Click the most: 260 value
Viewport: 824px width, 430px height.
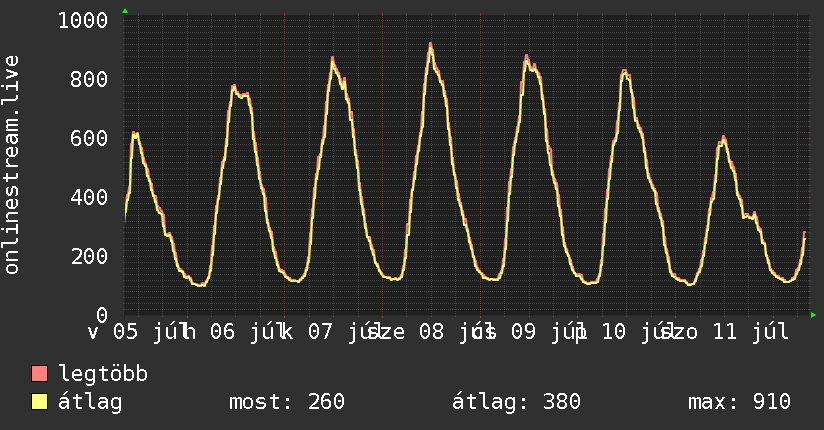click(x=287, y=402)
